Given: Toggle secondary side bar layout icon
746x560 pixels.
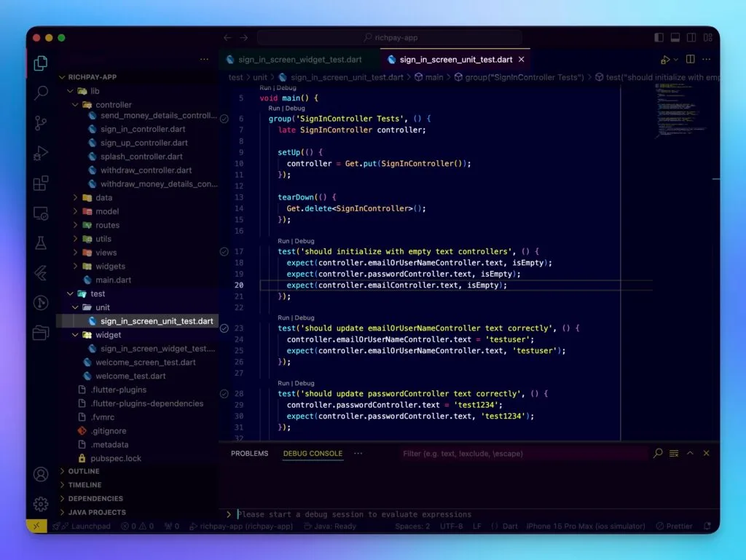Looking at the screenshot, I should pos(691,38).
